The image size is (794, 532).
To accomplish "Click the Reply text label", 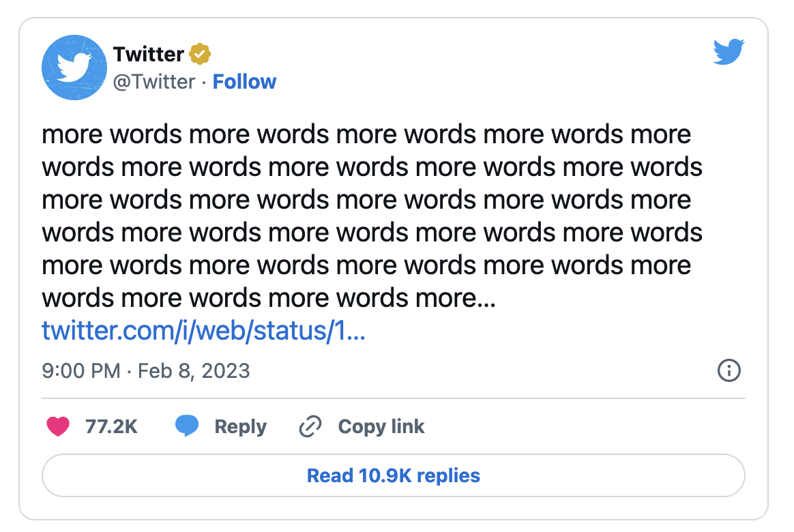I will click(240, 427).
